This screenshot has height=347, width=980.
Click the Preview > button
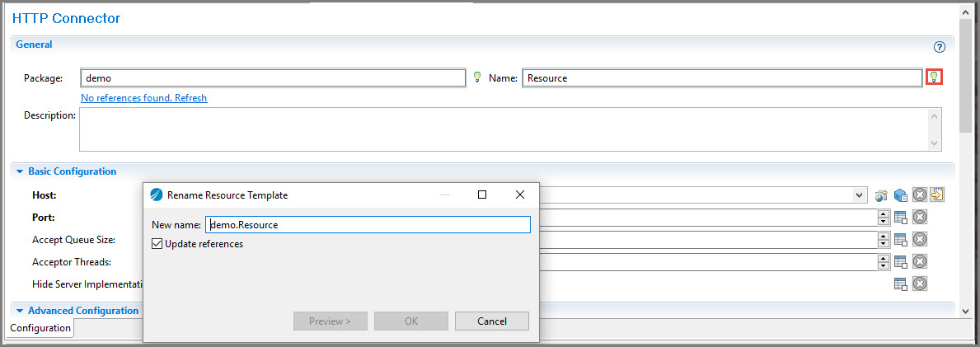tap(330, 321)
